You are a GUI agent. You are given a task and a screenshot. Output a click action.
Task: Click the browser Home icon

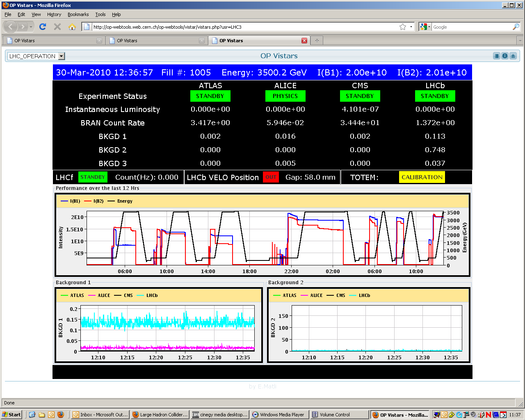click(72, 27)
